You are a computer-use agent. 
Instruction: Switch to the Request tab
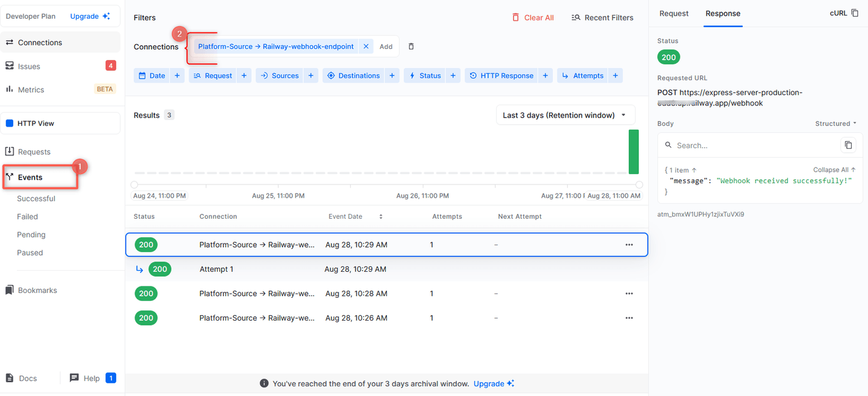673,13
